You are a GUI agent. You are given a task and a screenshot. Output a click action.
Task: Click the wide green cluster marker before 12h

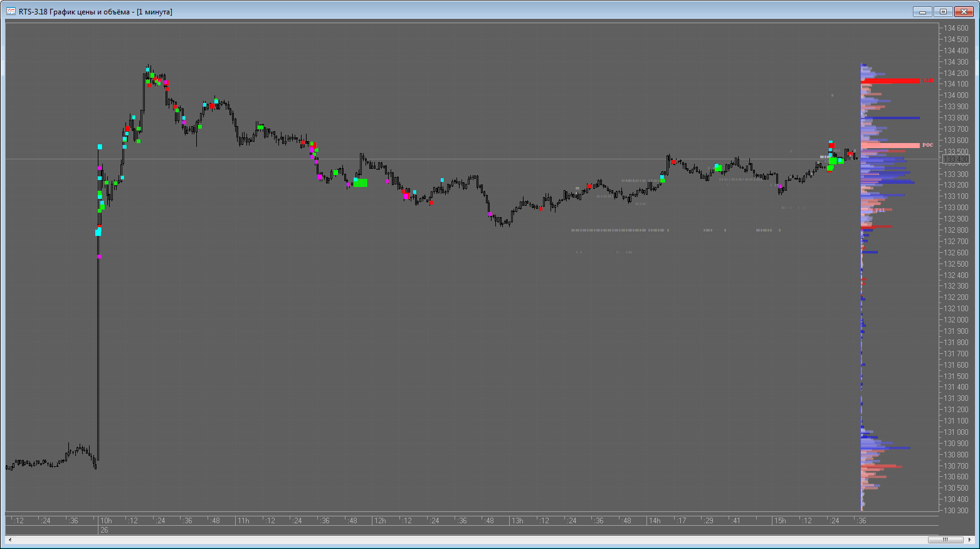tap(360, 183)
